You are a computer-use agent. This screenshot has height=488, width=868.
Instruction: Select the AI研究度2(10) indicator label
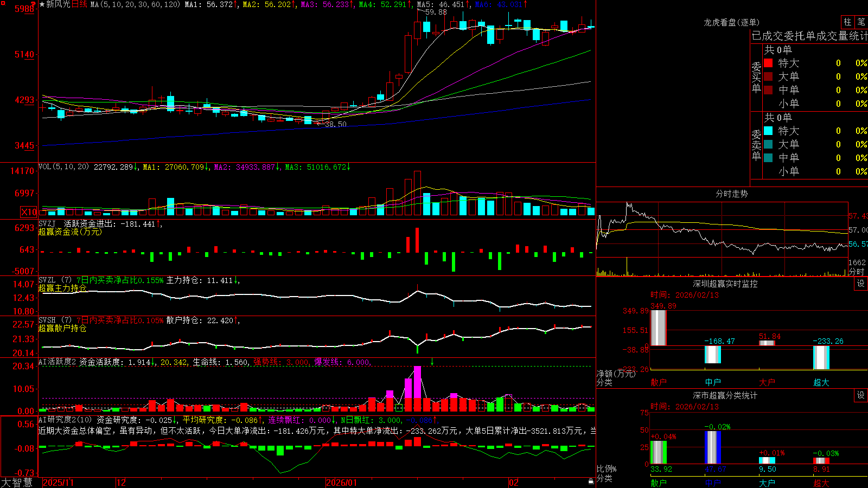pos(65,420)
